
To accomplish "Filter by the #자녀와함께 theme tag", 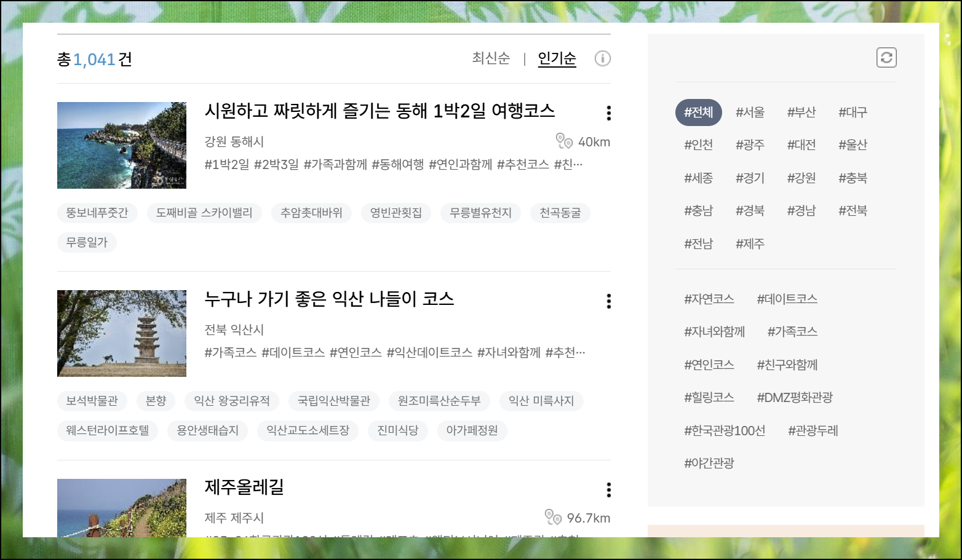I will pos(714,332).
